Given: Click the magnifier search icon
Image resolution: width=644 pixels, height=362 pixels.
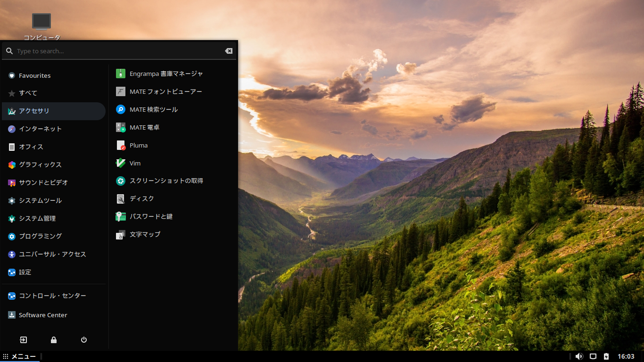Looking at the screenshot, I should tap(9, 51).
